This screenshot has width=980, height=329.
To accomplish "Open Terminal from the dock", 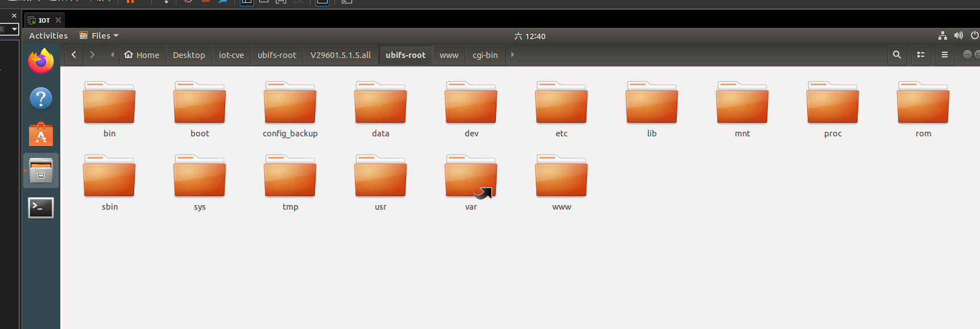I will coord(41,208).
